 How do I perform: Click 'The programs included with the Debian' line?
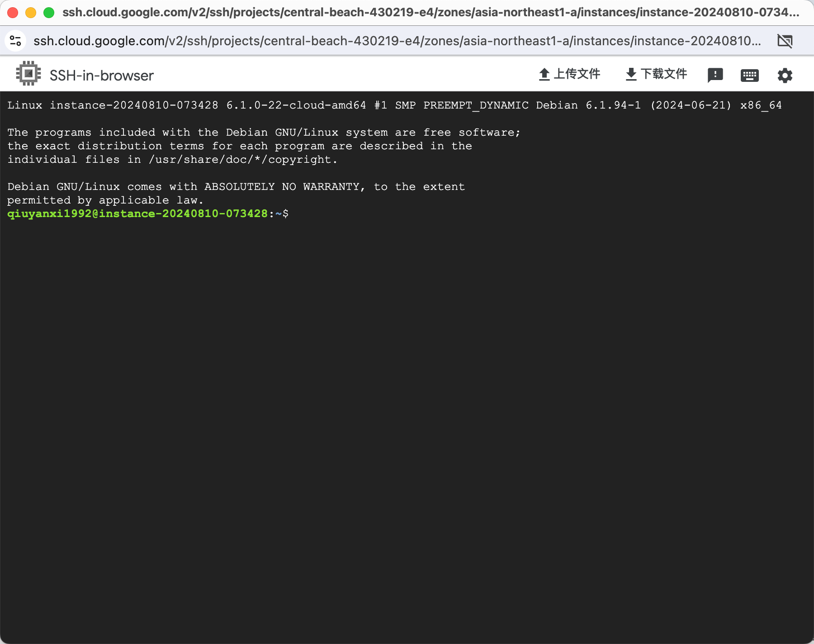pos(264,133)
